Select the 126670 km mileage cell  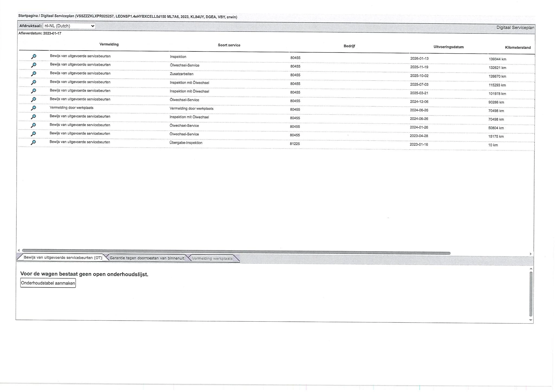coord(498,76)
